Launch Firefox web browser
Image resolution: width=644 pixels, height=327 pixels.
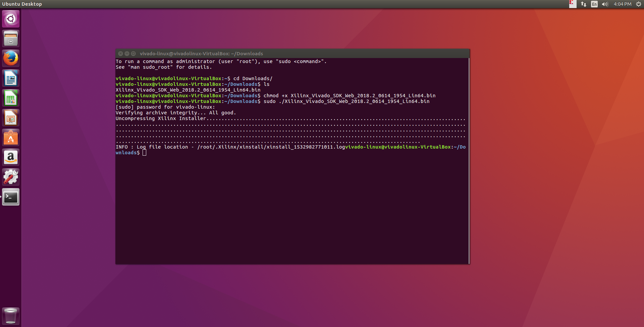11,58
